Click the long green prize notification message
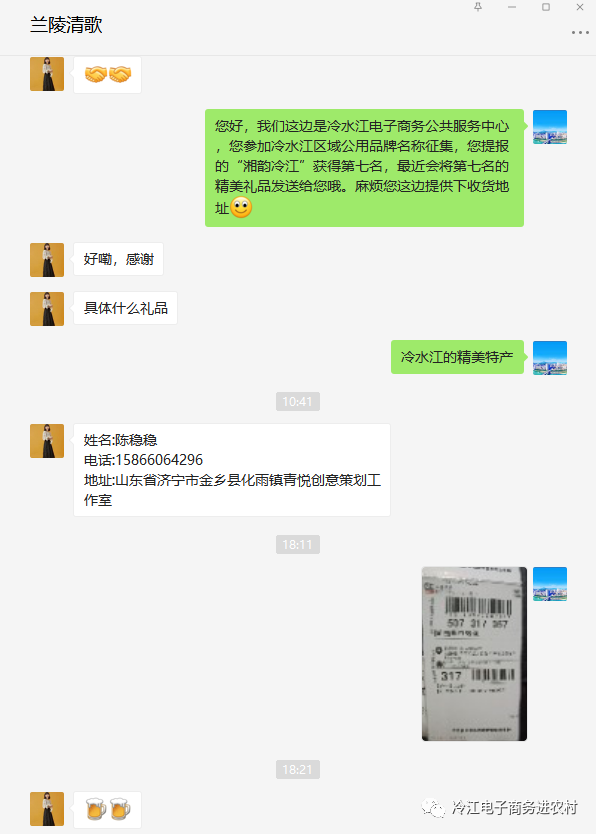The height and width of the screenshot is (834, 596). 364,168
